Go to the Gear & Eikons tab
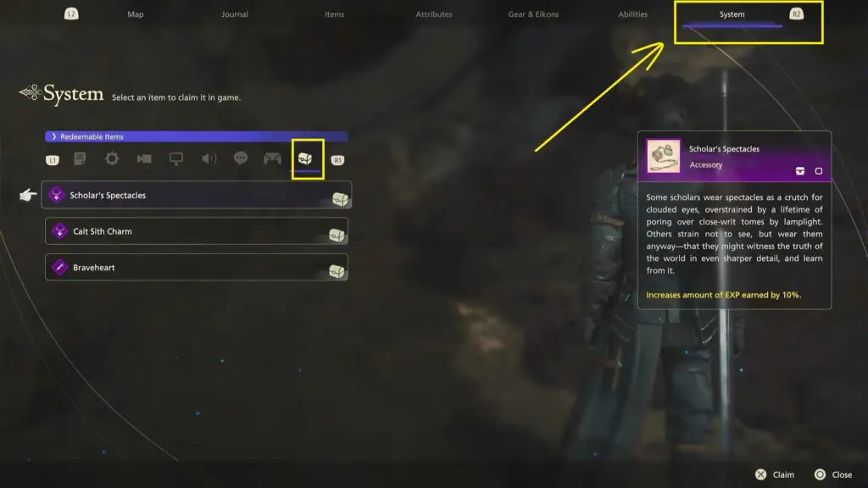The image size is (868, 488). pos(533,14)
